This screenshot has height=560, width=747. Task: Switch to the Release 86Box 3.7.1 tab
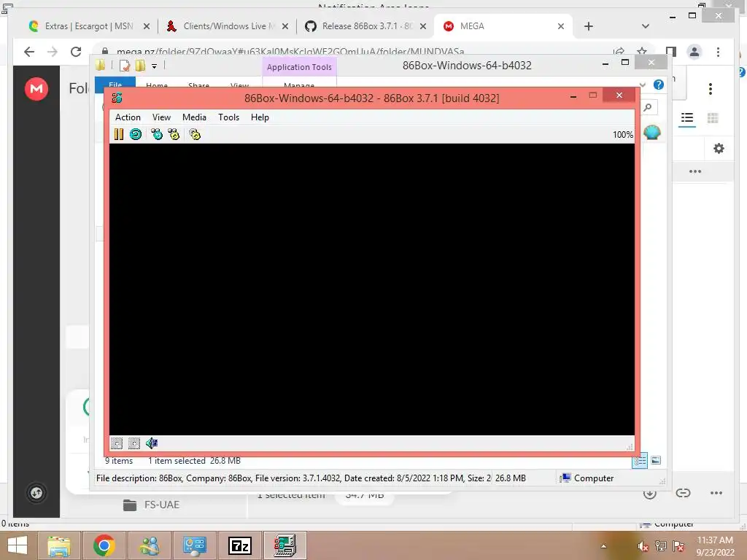[367, 26]
